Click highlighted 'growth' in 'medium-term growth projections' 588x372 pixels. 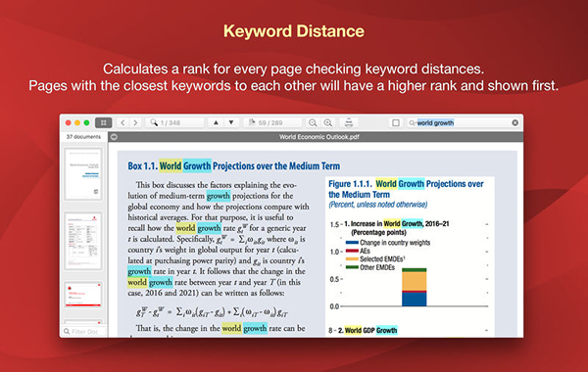coord(218,196)
